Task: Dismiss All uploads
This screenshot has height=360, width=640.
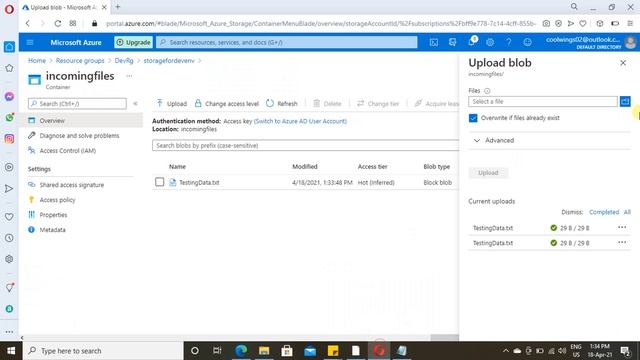Action: (x=627, y=212)
